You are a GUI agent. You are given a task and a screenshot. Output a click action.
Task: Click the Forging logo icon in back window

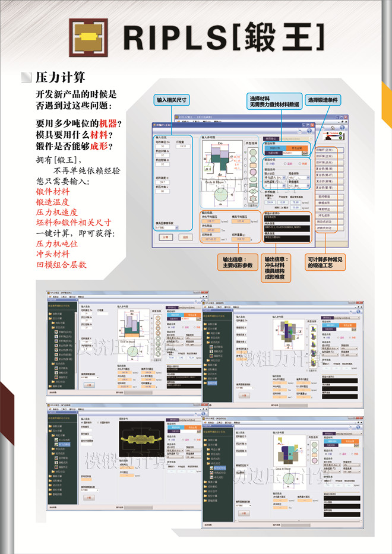334,135
